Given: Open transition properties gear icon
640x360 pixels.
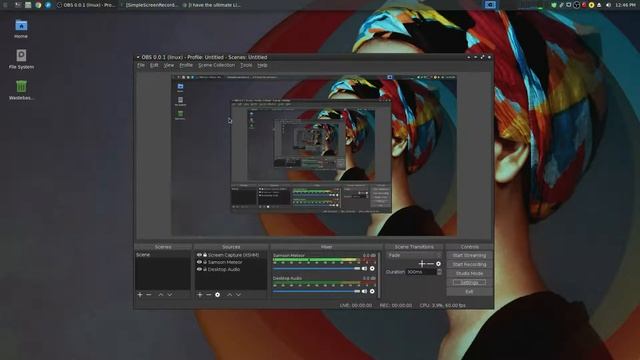Looking at the screenshot, I should coord(438,264).
